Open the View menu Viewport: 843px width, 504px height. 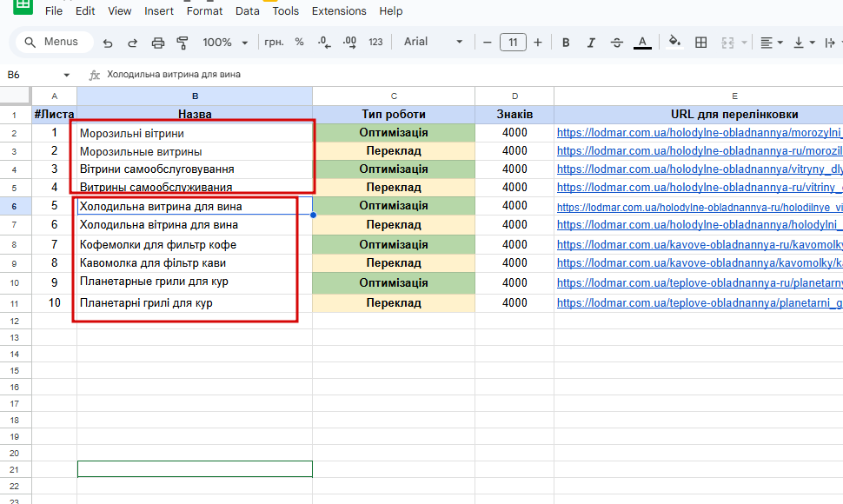(119, 10)
